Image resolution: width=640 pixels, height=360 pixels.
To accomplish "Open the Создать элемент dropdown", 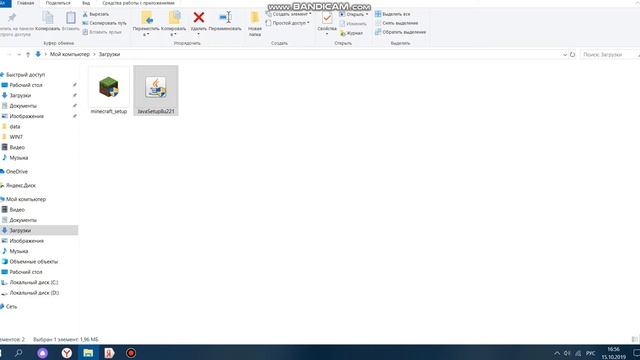I will [x=289, y=14].
